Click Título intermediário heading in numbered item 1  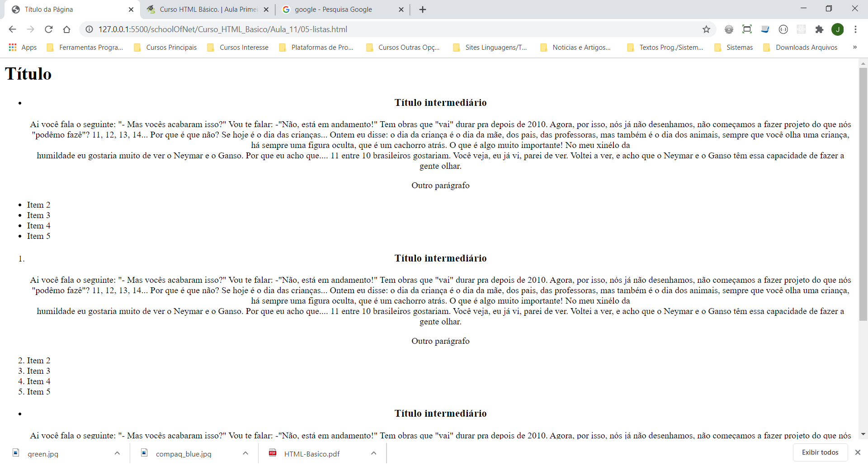[x=440, y=258]
